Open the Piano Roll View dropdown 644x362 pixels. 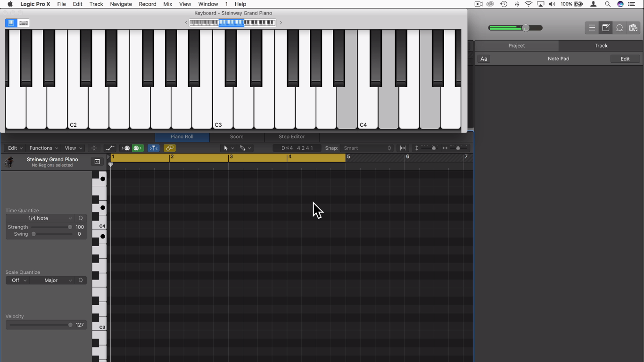73,148
